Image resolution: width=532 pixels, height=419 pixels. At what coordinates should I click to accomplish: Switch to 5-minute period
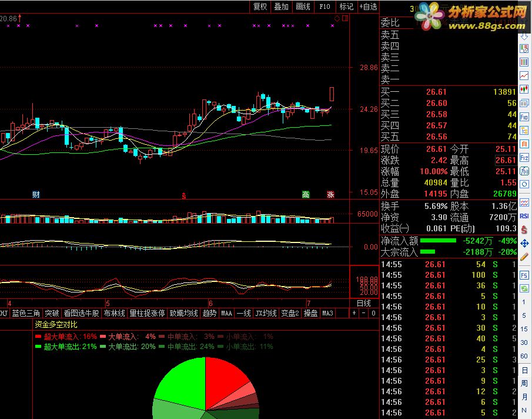(x=524, y=315)
